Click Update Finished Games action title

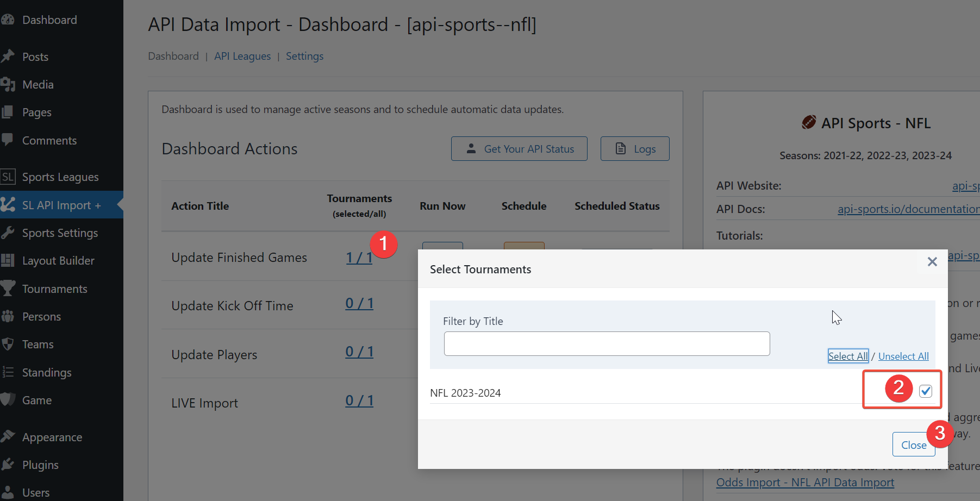click(239, 258)
